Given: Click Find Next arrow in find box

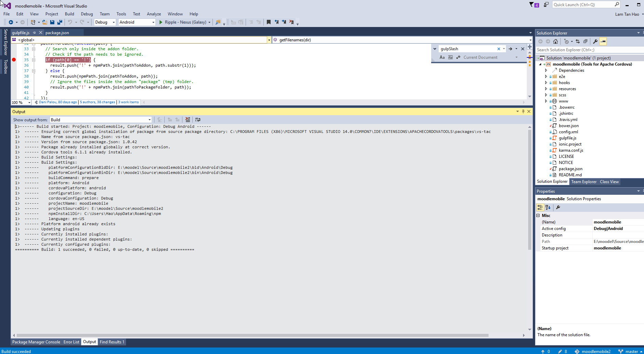Looking at the screenshot, I should click(x=510, y=49).
